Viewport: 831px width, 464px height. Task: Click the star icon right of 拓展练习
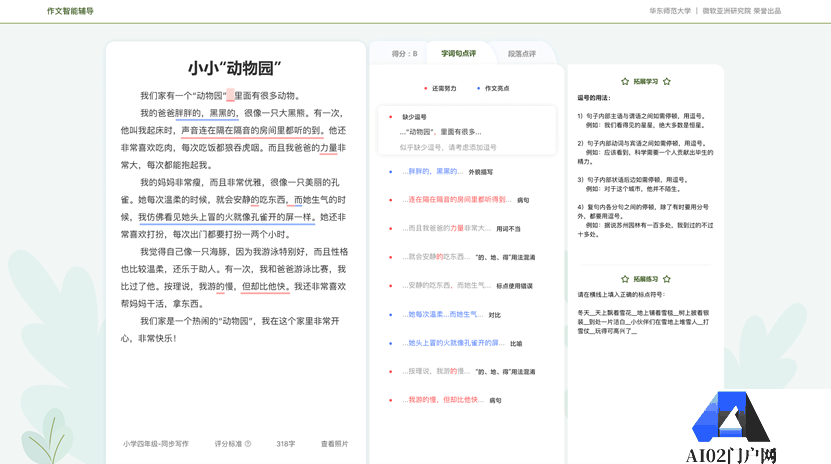tap(667, 279)
